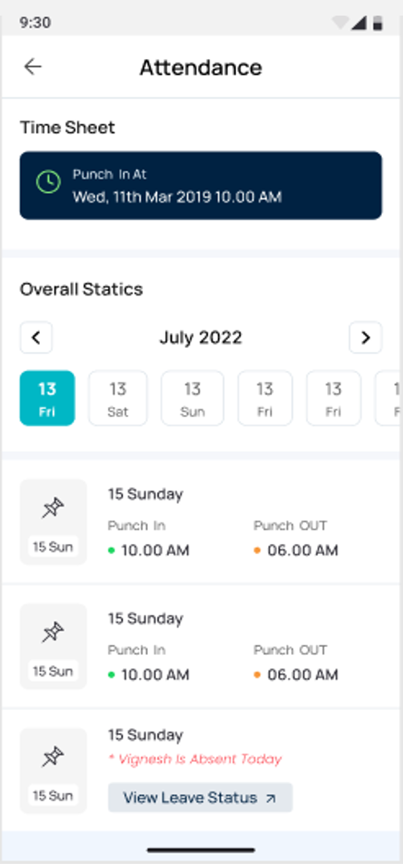
Task: Tap the bottom home gesture bar
Action: (x=201, y=850)
